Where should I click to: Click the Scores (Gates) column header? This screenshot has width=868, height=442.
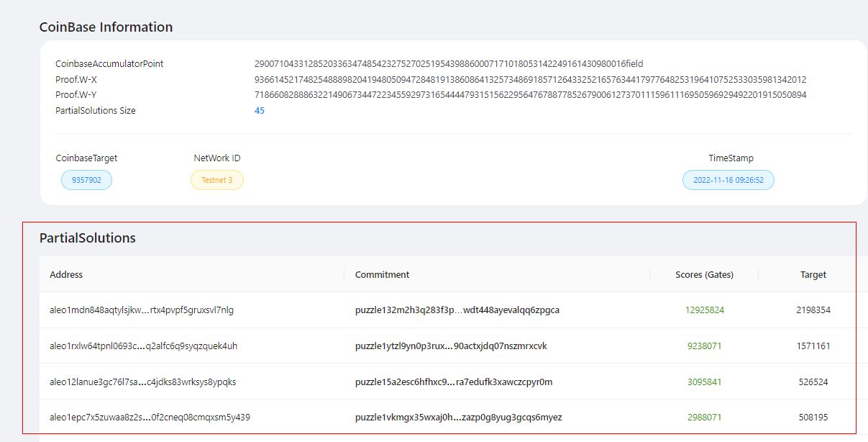tap(705, 274)
